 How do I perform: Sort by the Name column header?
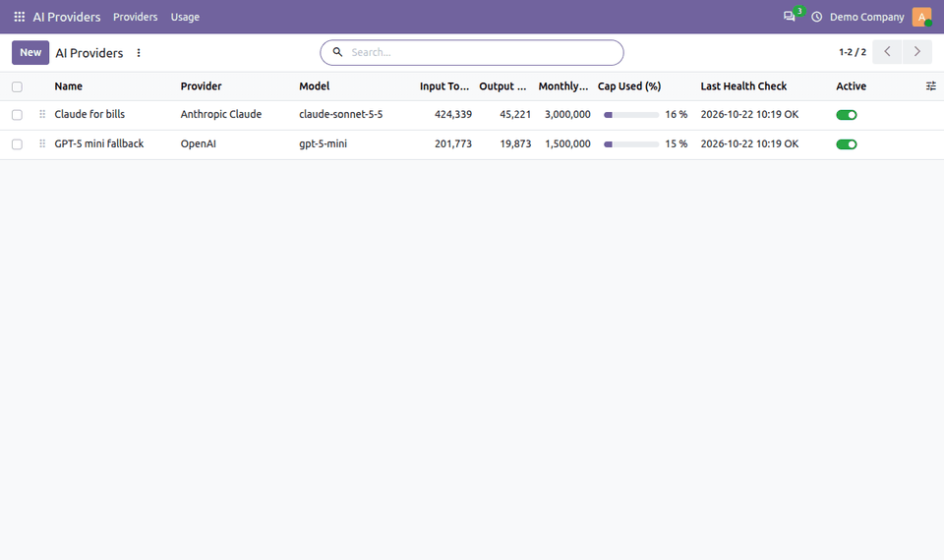click(x=68, y=86)
